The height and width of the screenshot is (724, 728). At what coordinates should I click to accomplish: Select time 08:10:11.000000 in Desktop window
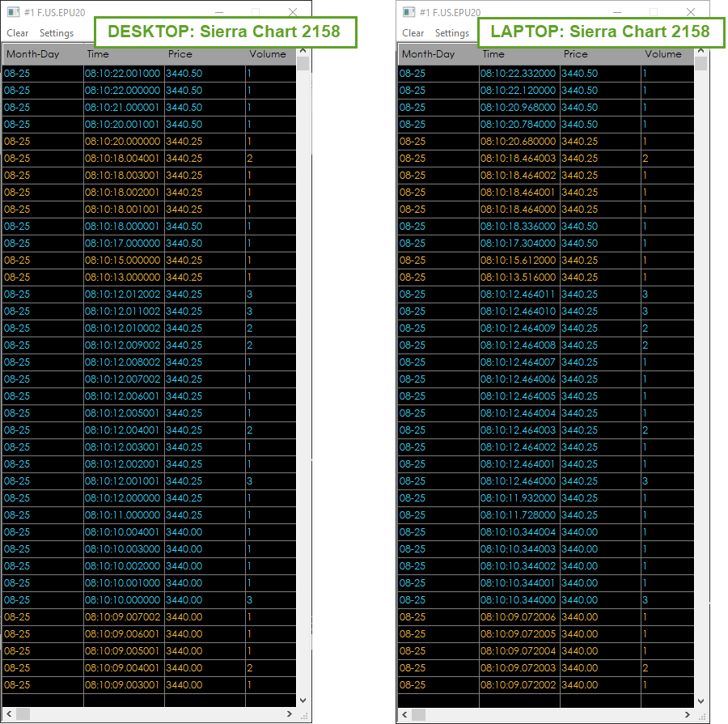pyautogui.click(x=123, y=515)
